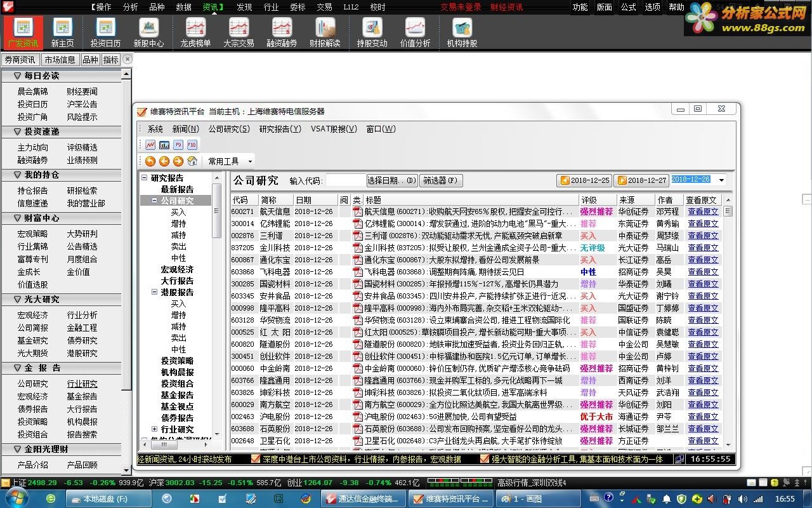812x508 pixels.
Task: Open the 2018-12-26 date dropdown arrow
Action: coord(721,180)
